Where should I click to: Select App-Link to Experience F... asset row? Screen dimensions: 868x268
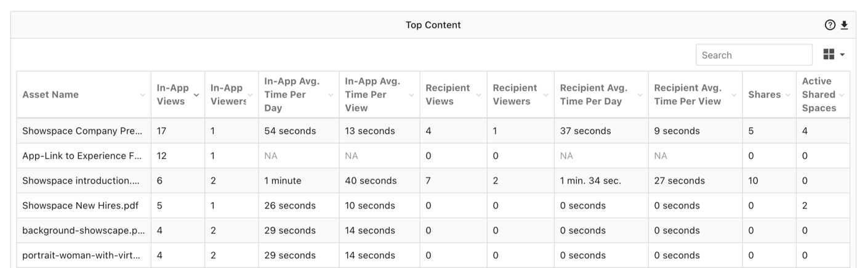(433, 156)
